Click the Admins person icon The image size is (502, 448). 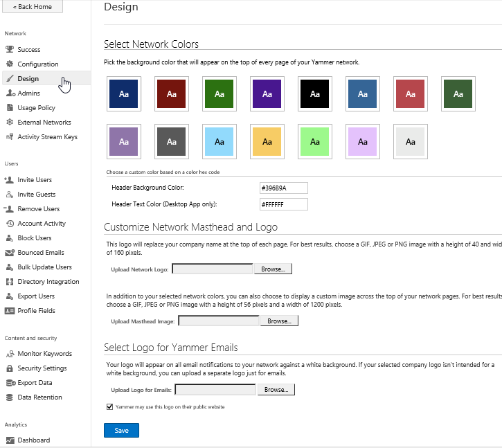[10, 93]
